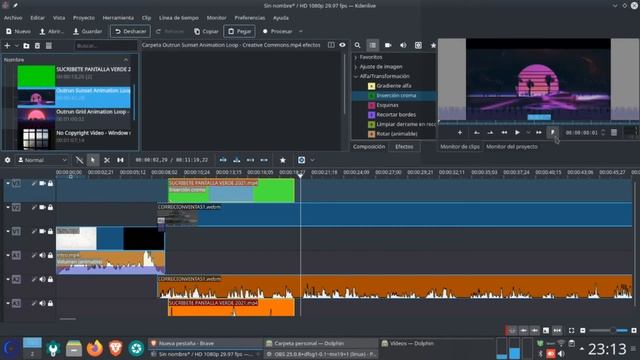The width and height of the screenshot is (640, 360).
Task: Delete selected clip with bin trash icon
Action: click(37, 46)
